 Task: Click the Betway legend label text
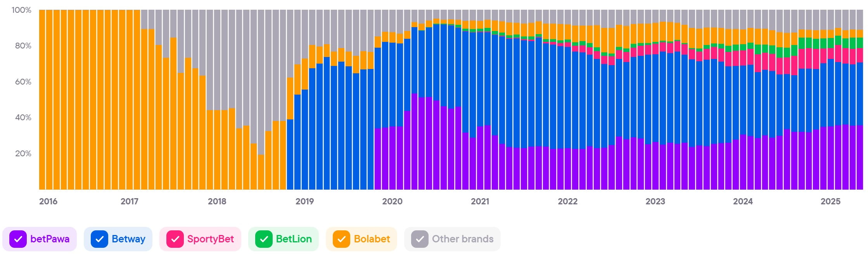[x=128, y=239]
